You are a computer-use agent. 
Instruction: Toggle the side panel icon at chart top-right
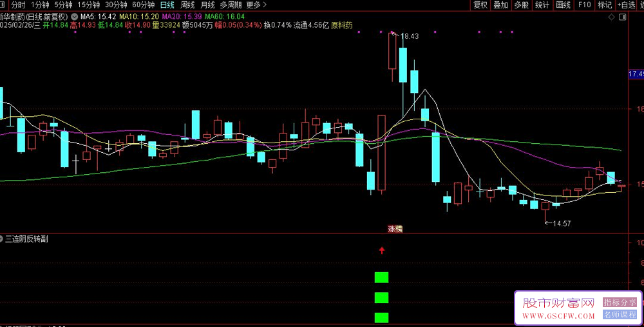coord(623,17)
